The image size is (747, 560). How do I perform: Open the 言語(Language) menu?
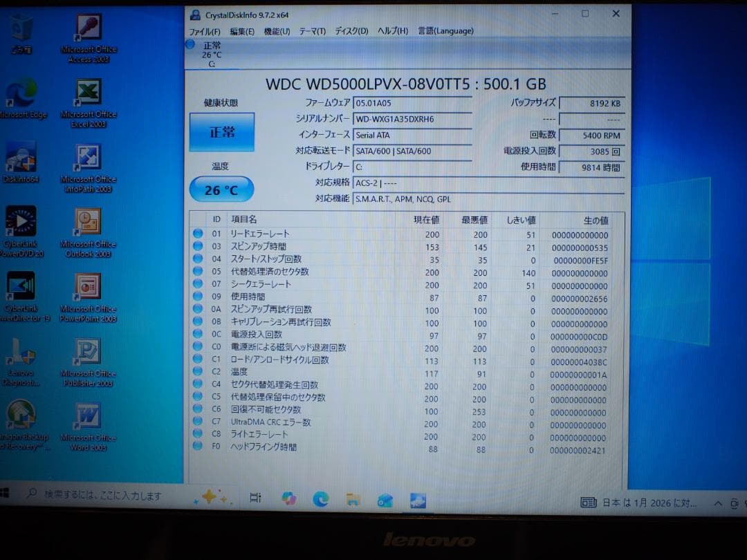point(445,31)
